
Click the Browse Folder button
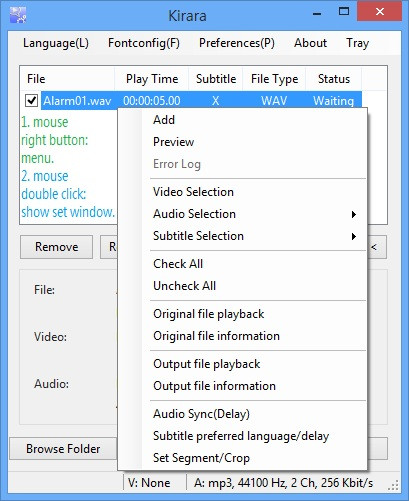click(x=63, y=449)
